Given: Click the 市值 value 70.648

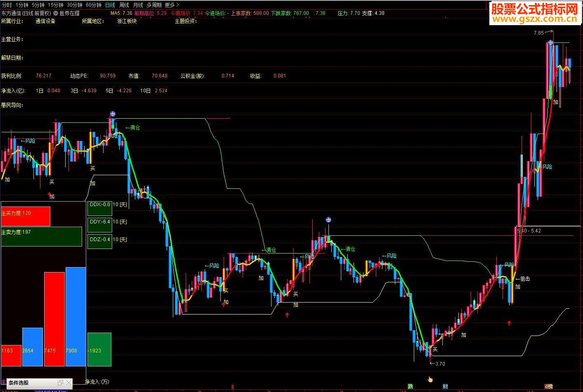Looking at the screenshot, I should click(x=160, y=76).
